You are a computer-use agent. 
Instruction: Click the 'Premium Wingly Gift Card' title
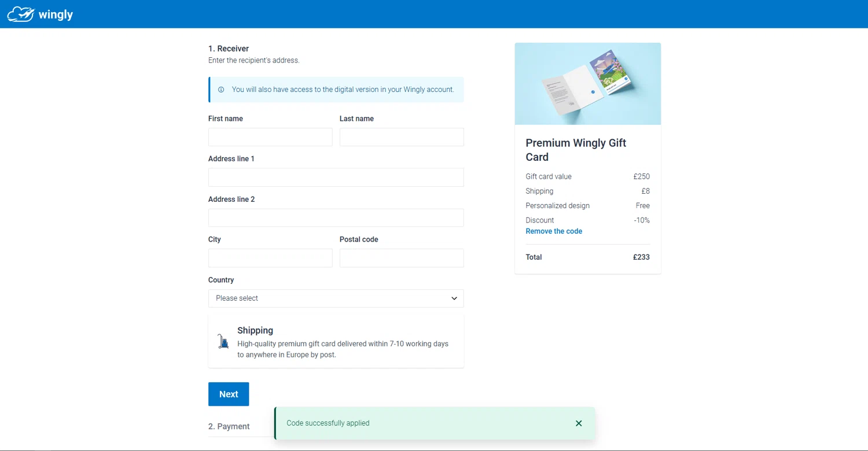pyautogui.click(x=576, y=150)
